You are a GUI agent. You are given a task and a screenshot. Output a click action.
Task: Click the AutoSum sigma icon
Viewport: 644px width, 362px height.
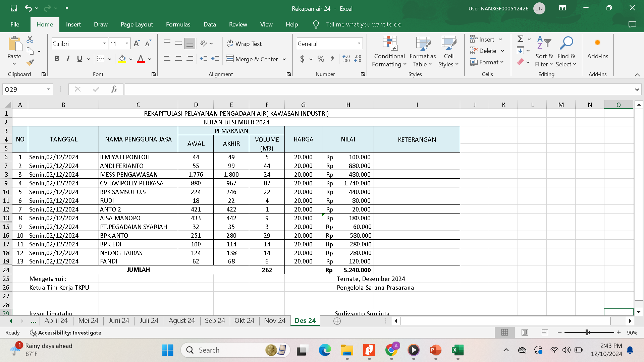click(x=521, y=39)
